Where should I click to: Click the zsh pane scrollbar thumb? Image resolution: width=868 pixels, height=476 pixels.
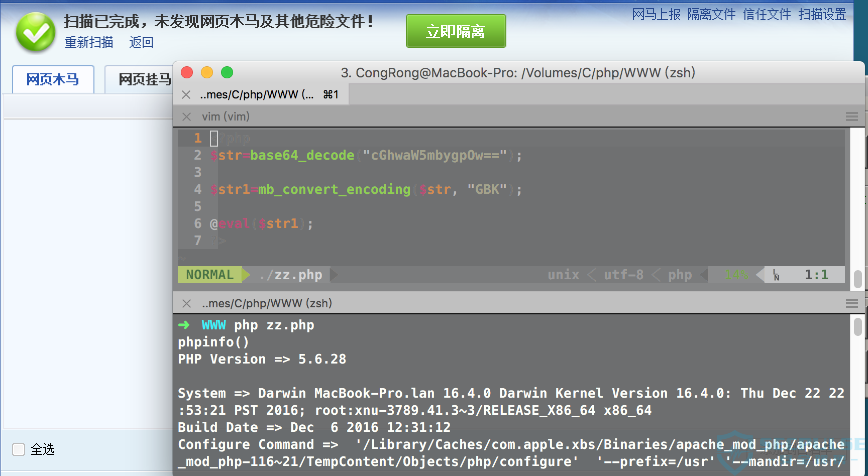pos(858,326)
